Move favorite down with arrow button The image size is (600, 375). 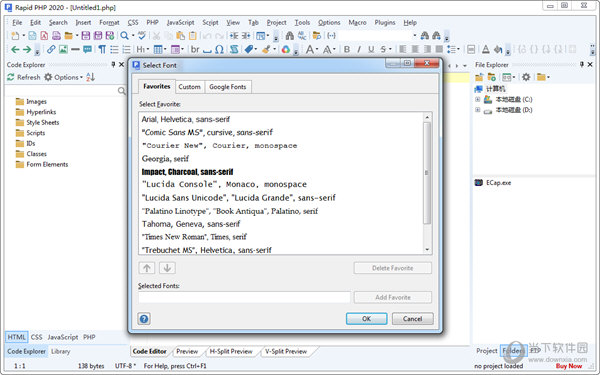pos(167,268)
